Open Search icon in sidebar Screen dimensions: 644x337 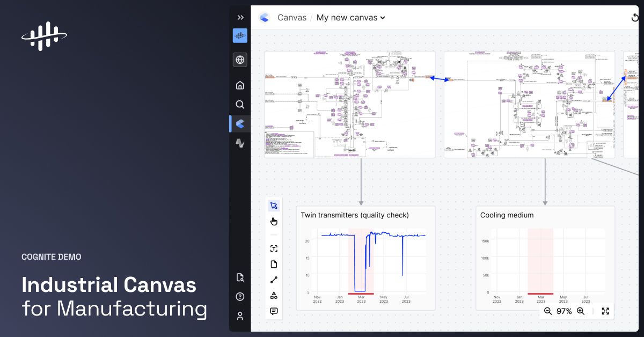point(240,105)
